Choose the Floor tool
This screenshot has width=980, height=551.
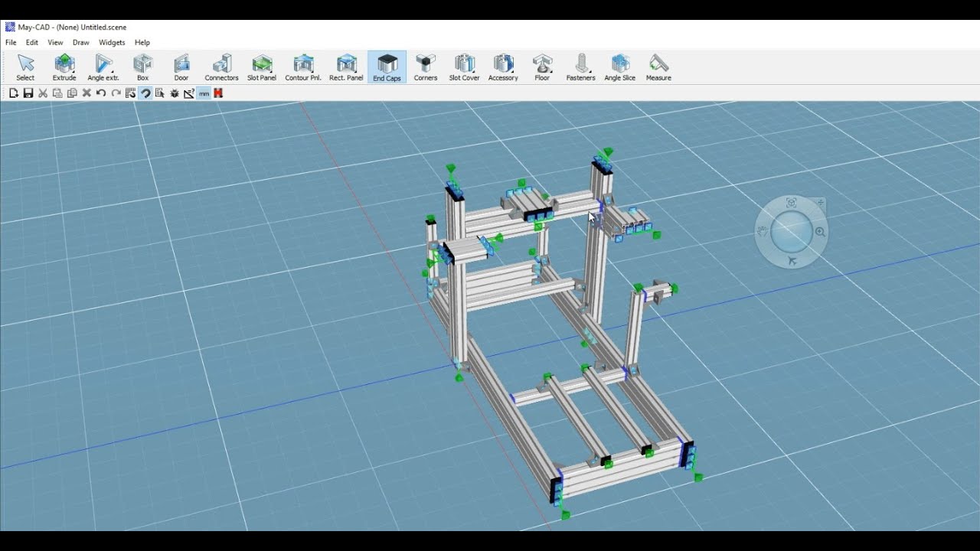click(542, 67)
